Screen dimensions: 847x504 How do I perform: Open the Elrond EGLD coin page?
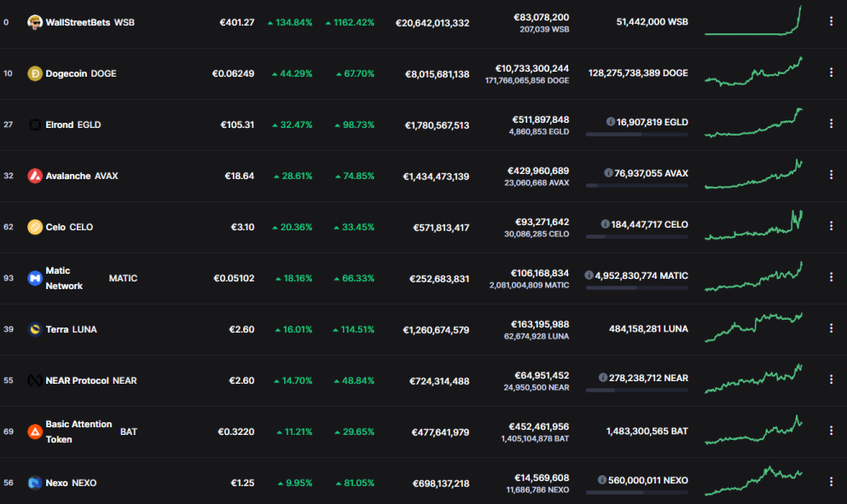[73, 125]
